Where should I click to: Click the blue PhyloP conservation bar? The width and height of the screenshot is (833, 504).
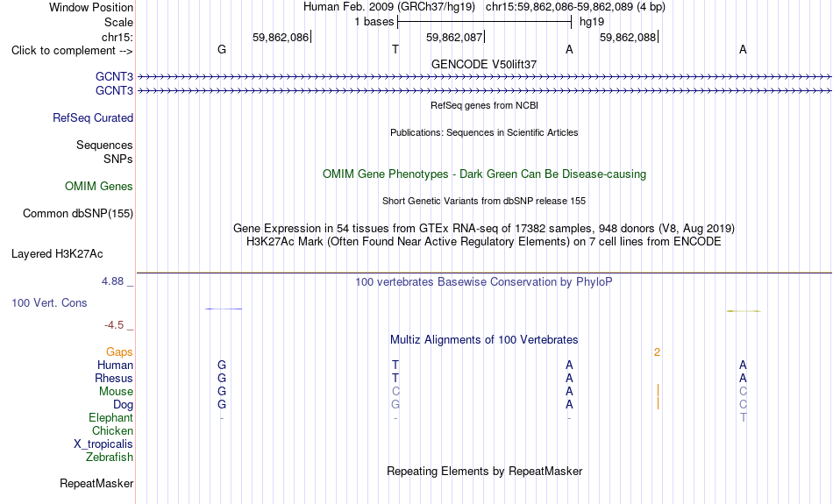(224, 309)
